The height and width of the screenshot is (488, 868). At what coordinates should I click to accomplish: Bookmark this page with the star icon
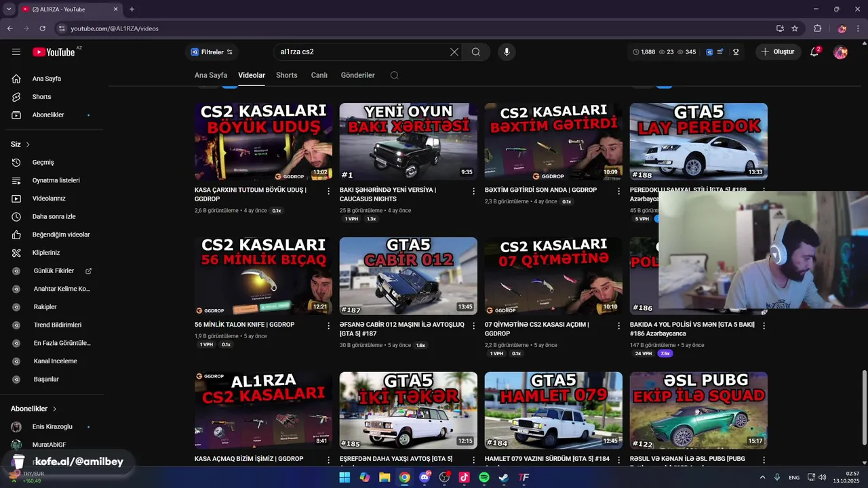click(795, 28)
